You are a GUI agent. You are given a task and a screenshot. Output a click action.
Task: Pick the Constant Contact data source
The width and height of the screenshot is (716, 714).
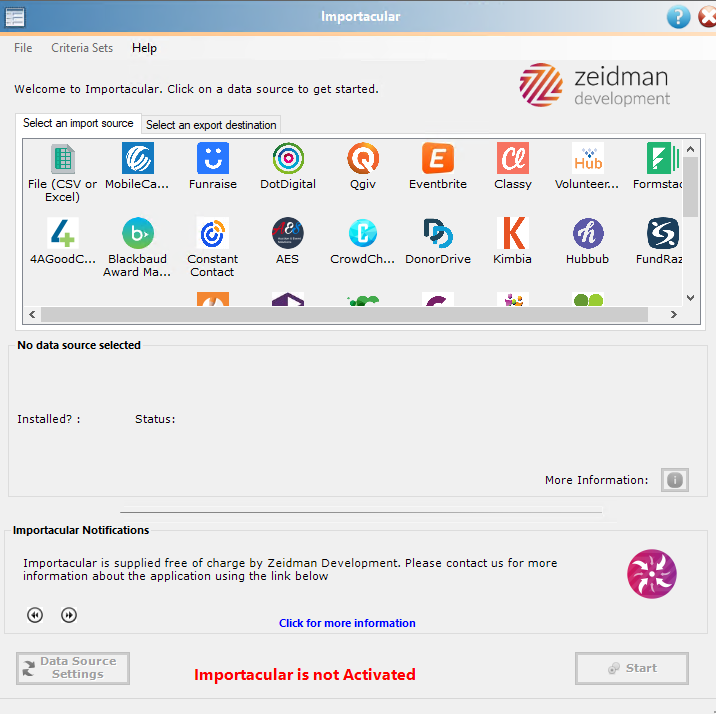tap(213, 247)
